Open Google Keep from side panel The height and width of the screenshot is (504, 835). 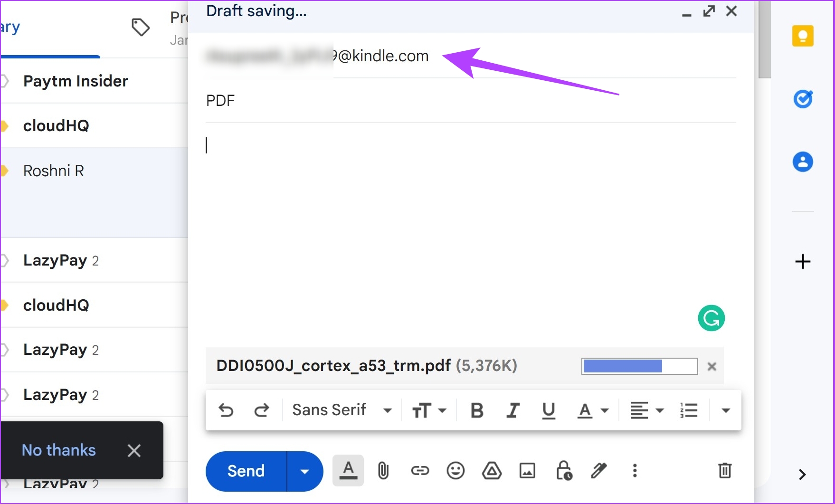click(x=803, y=36)
